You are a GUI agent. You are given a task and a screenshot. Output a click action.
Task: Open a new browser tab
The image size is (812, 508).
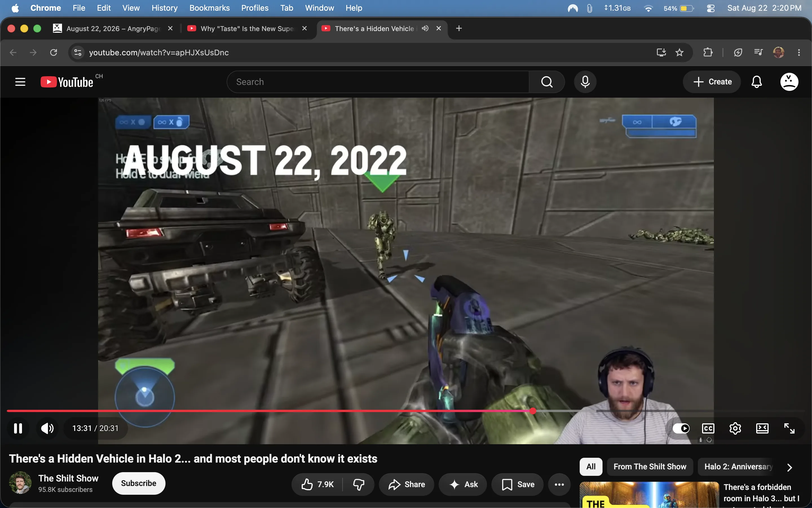point(459,29)
